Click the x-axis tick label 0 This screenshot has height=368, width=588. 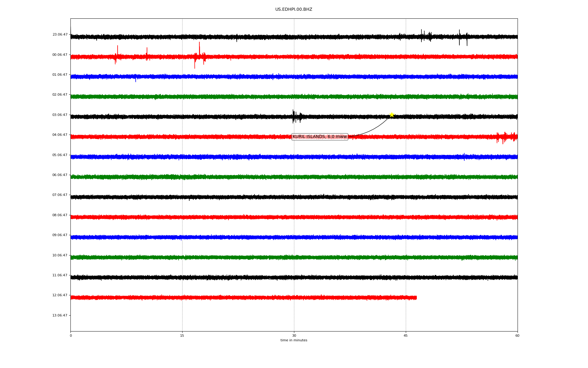(x=71, y=335)
